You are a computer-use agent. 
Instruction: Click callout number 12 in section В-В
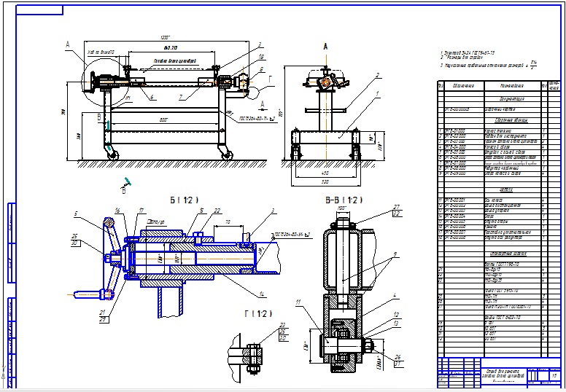[396, 315]
